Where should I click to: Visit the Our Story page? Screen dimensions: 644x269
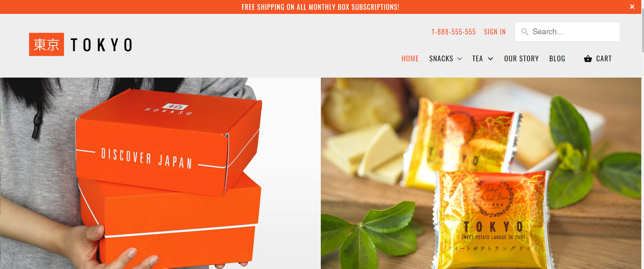click(521, 59)
